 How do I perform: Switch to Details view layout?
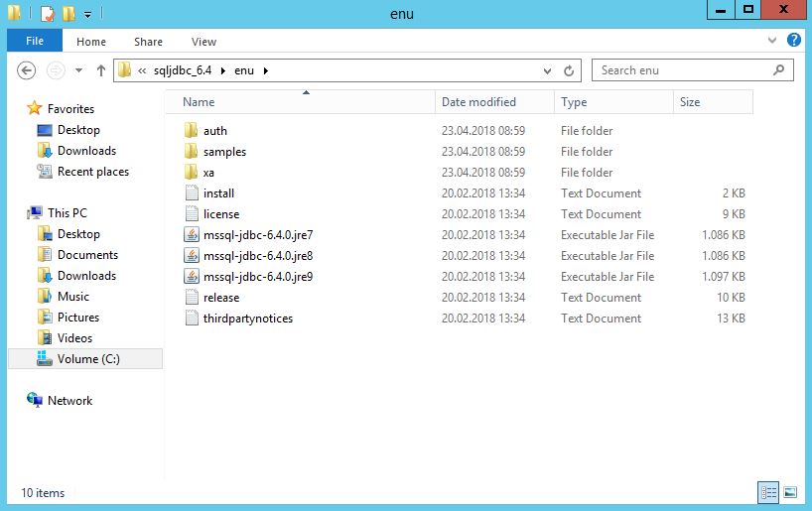(x=768, y=492)
